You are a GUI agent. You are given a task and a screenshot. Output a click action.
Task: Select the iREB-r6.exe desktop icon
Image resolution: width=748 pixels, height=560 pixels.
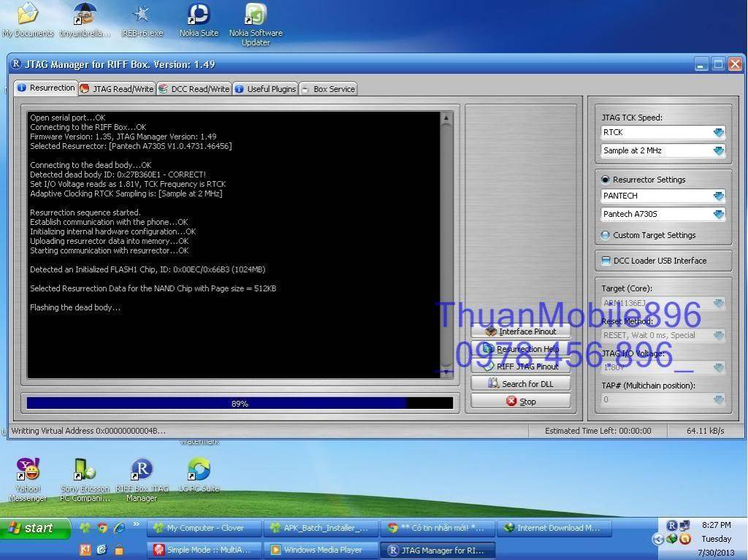click(142, 19)
